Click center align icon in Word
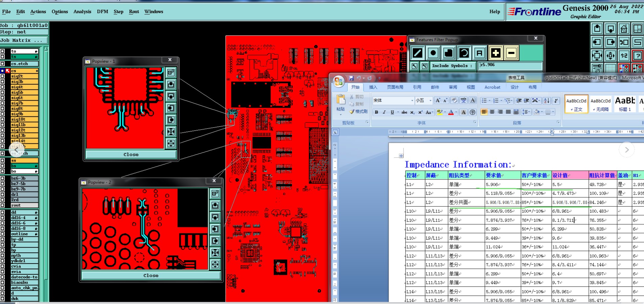This screenshot has width=644, height=304. 492,112
